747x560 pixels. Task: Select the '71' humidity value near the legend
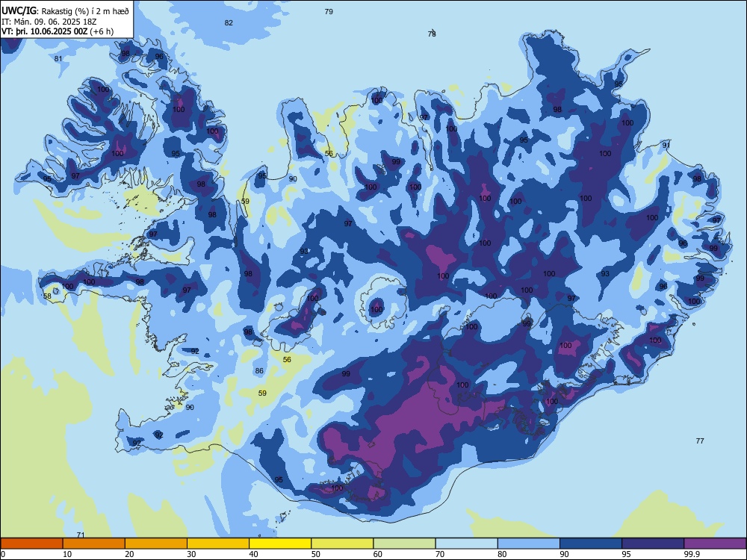click(x=81, y=535)
